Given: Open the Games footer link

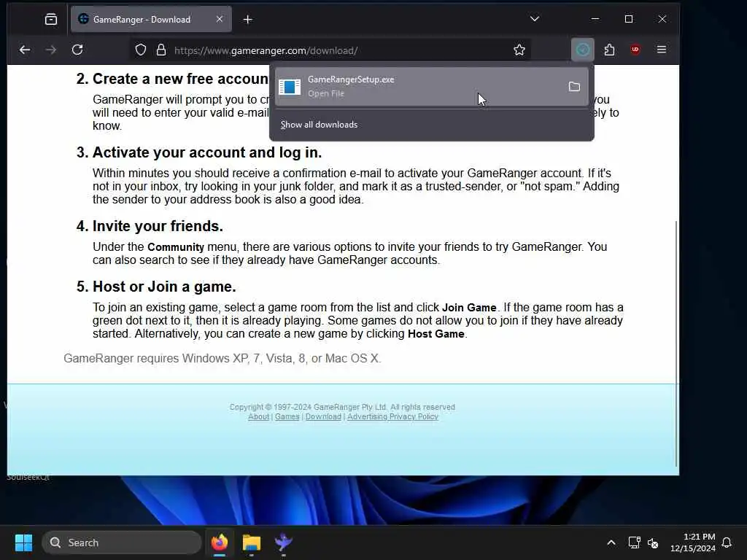Looking at the screenshot, I should [287, 416].
